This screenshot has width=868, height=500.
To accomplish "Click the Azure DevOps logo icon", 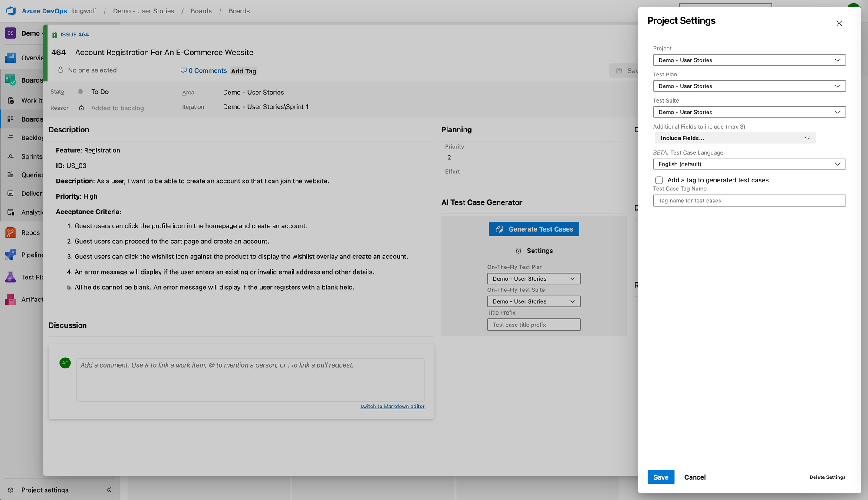I will 11,11.
